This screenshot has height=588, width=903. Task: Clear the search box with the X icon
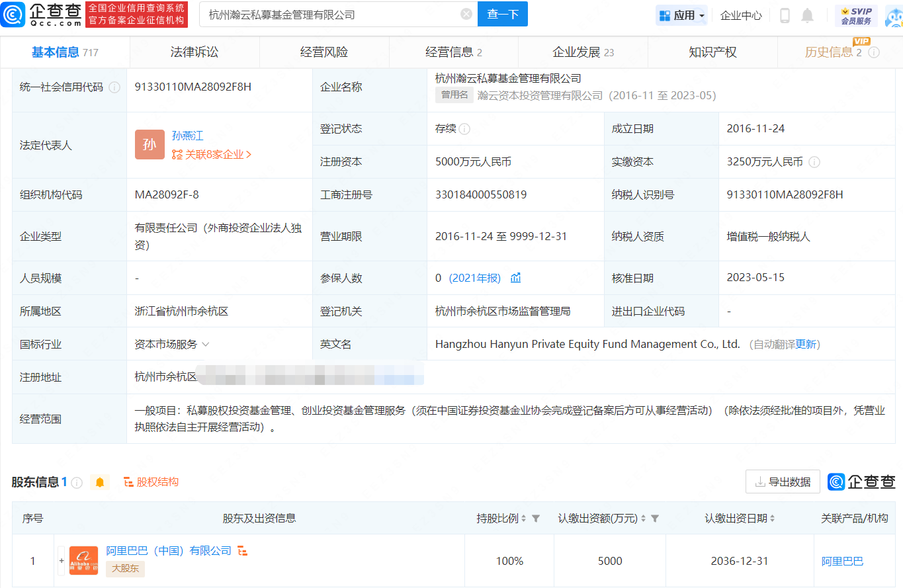466,14
